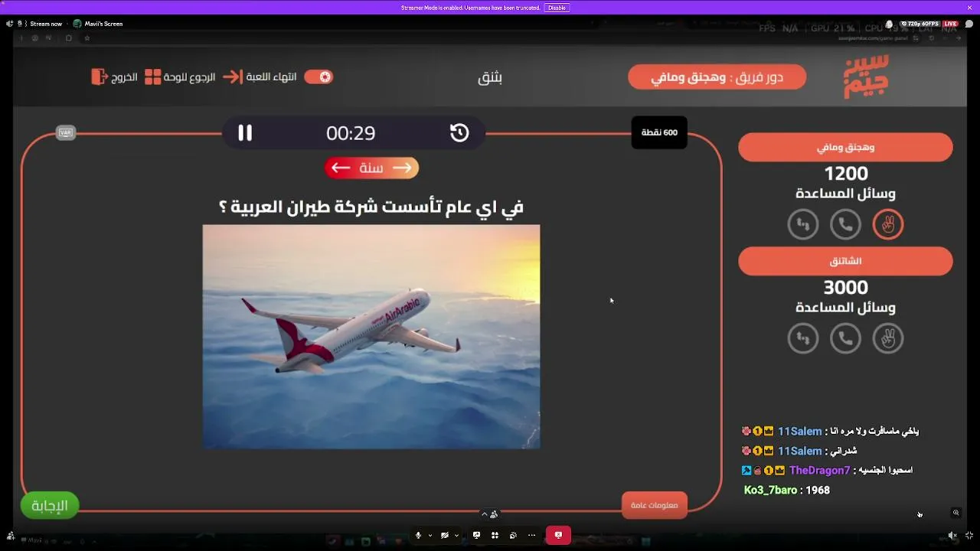The height and width of the screenshot is (551, 980).
Task: Use وهجنق ومافي team's phone call lifeline
Action: [x=846, y=224]
